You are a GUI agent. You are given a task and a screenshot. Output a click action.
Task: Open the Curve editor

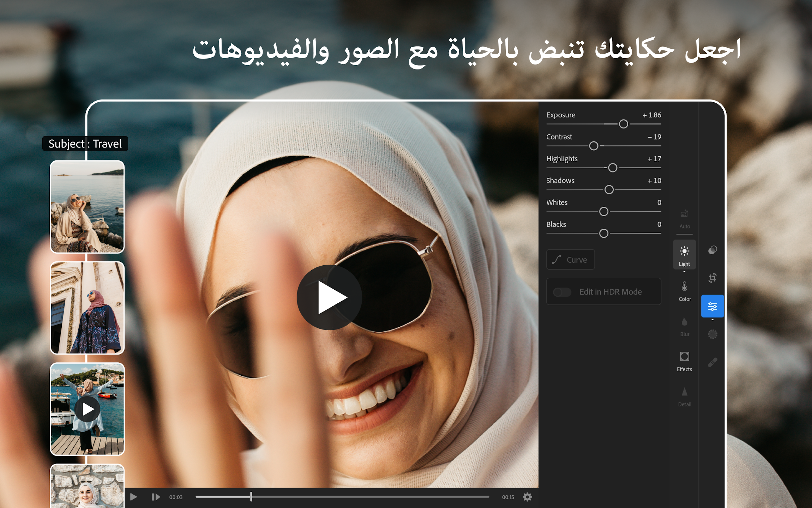(x=570, y=259)
